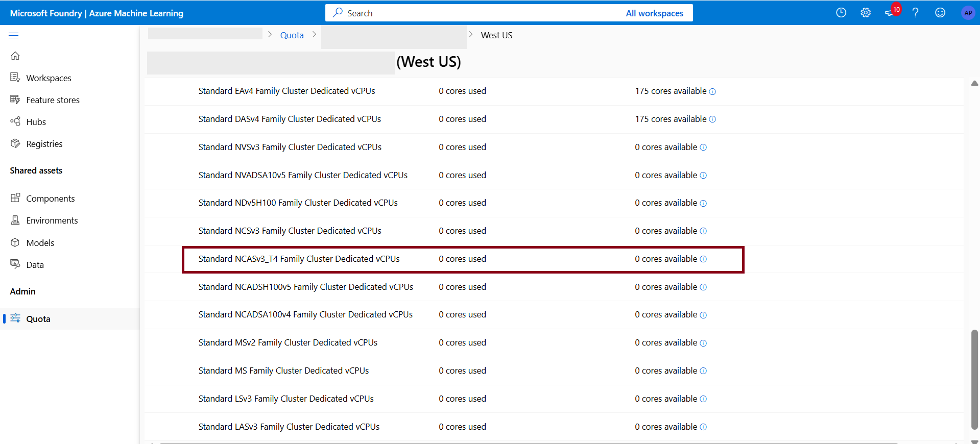Click the Environments icon

pyautogui.click(x=15, y=220)
